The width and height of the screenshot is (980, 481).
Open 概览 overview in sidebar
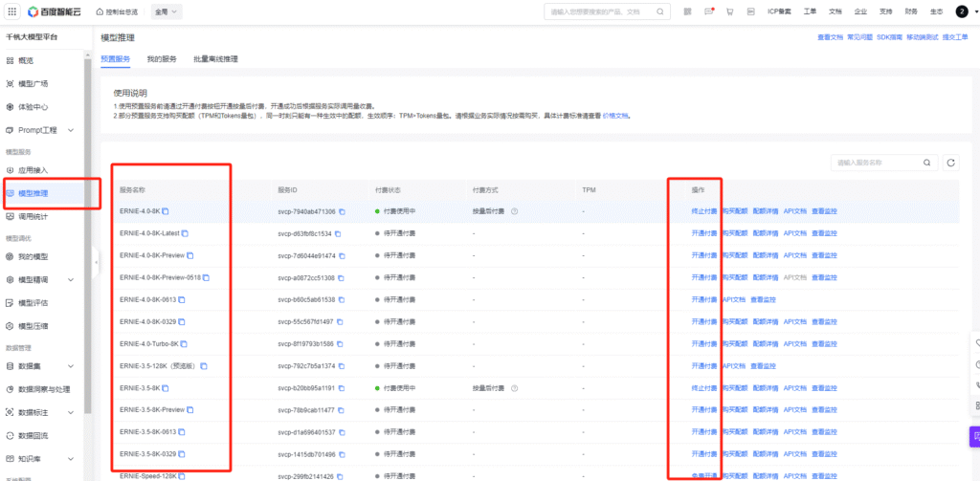click(x=26, y=60)
